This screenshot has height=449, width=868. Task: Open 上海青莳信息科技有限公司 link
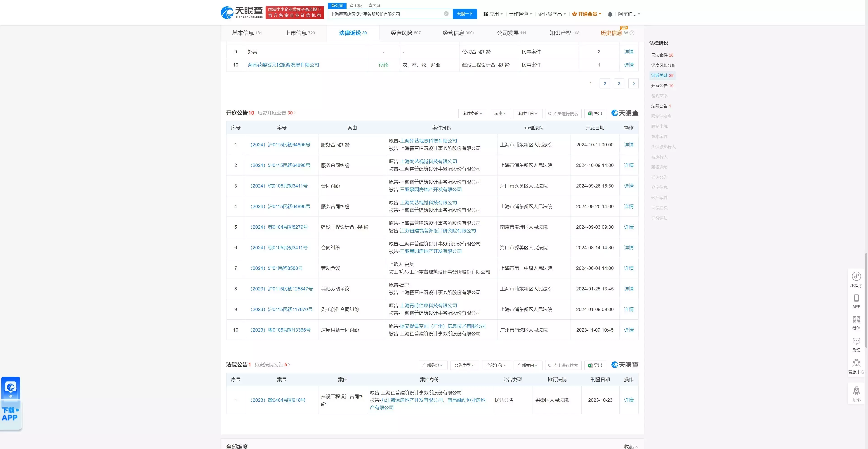click(429, 305)
